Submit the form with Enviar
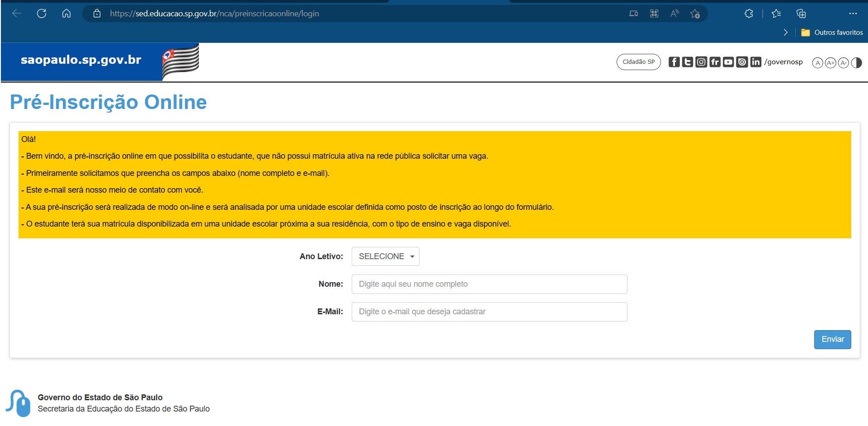Screen dimensions: 868x426 point(833,340)
